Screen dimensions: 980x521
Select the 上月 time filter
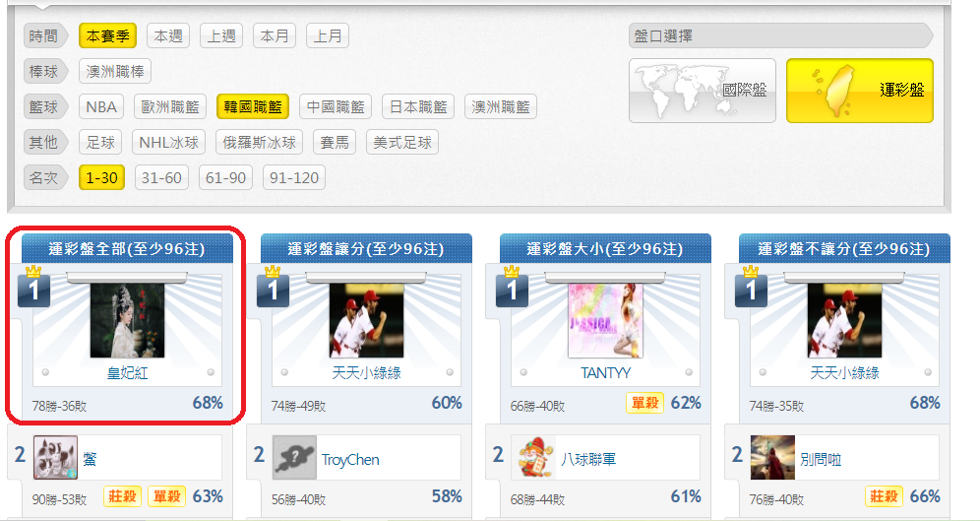pyautogui.click(x=328, y=36)
